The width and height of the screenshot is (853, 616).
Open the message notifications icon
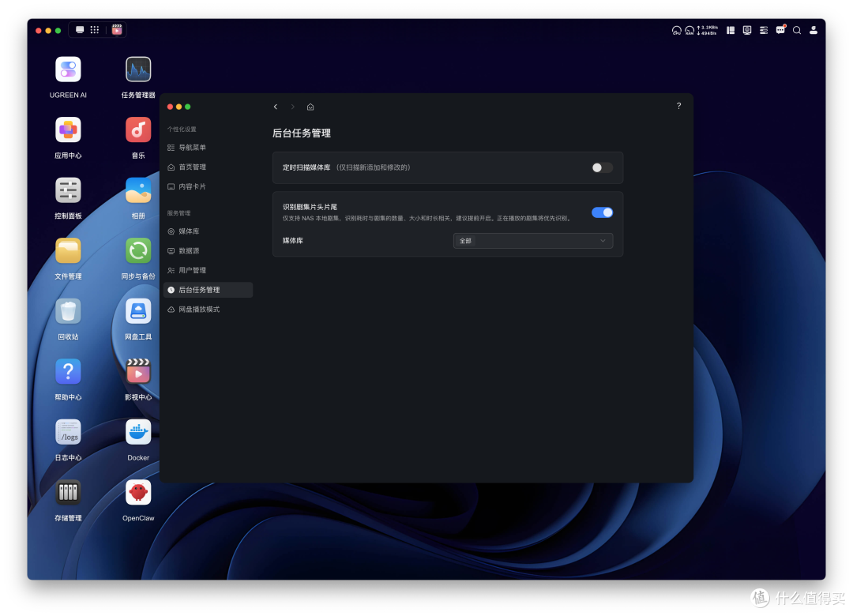[780, 30]
